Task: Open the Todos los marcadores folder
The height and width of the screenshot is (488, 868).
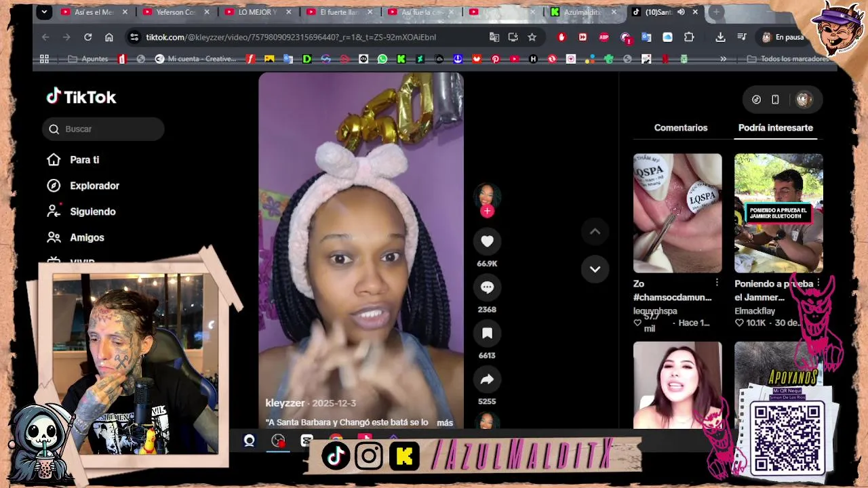Action: 788,59
